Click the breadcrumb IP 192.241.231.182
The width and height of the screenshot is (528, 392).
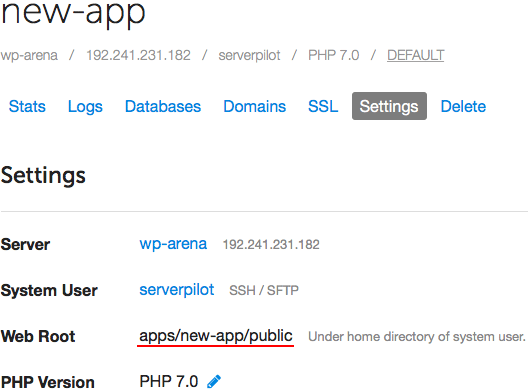point(138,55)
